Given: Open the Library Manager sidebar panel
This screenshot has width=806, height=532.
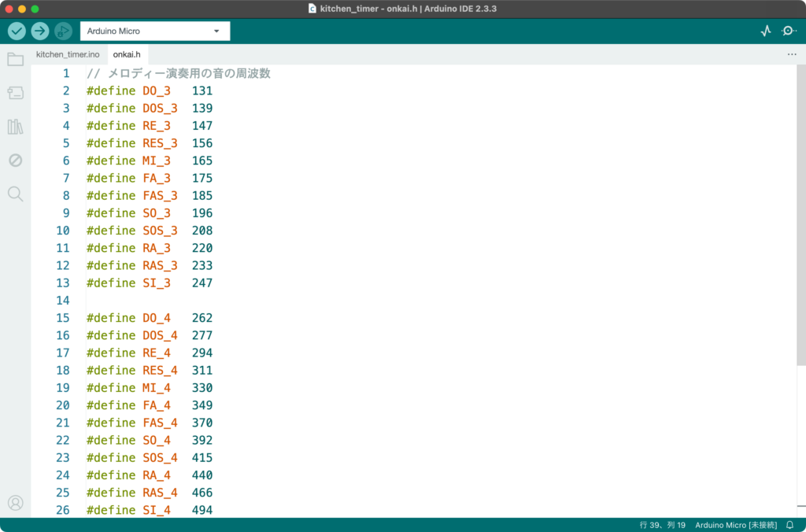Looking at the screenshot, I should click(x=15, y=127).
